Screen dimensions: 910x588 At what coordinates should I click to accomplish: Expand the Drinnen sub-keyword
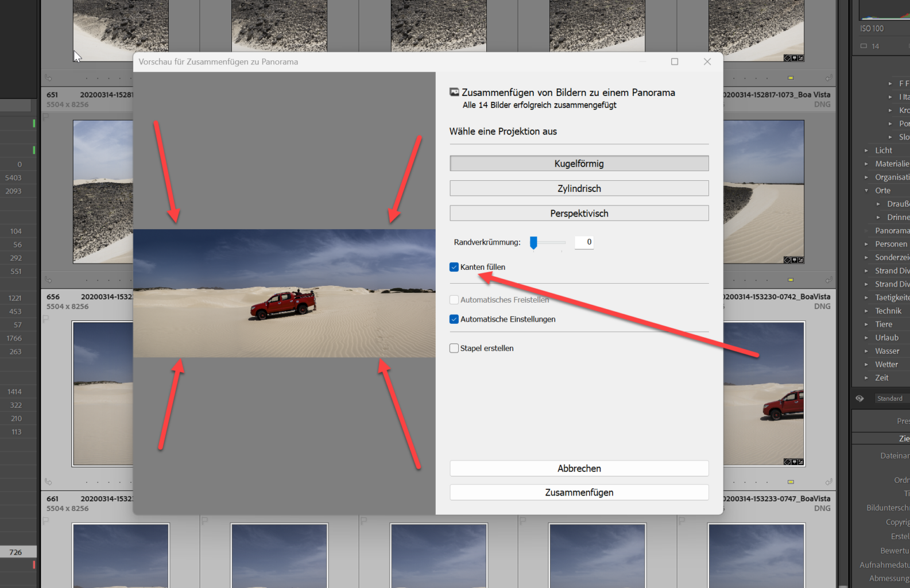pos(878,217)
